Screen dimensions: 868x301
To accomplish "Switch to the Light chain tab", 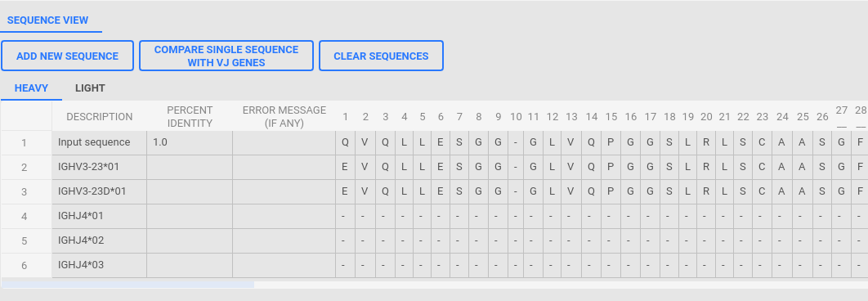I will 90,88.
